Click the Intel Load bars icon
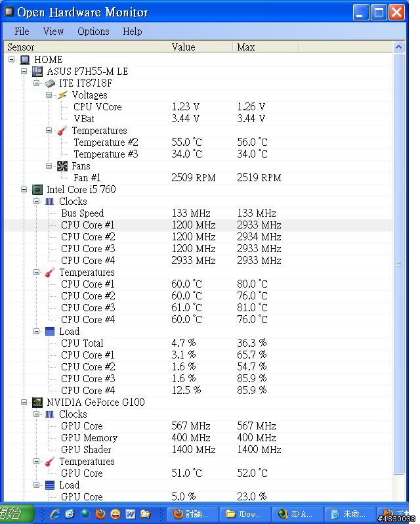 tap(50, 332)
